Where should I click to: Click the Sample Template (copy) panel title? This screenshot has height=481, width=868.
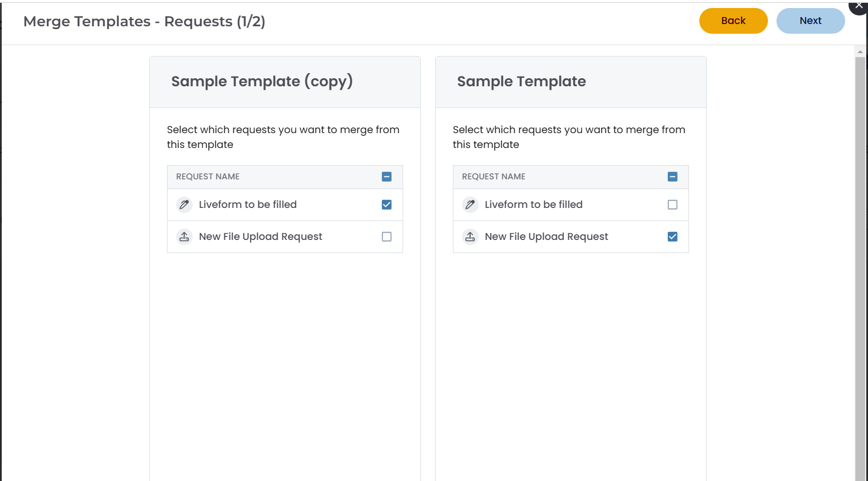click(x=262, y=81)
